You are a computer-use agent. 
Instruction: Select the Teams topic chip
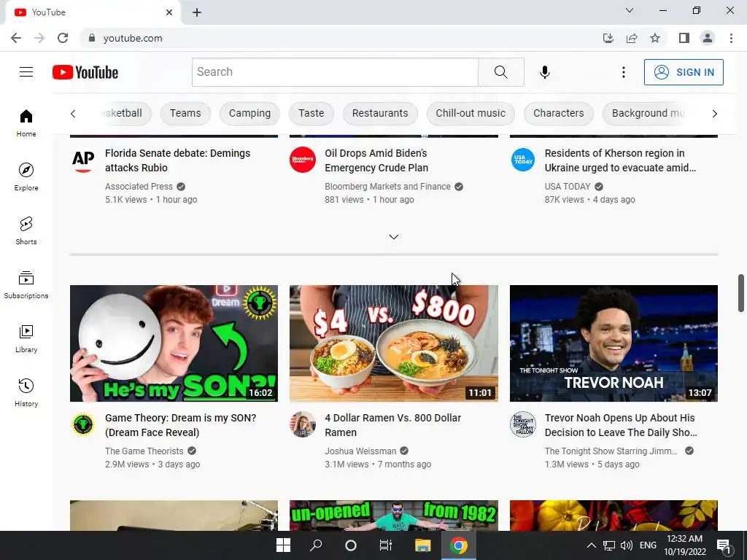pyautogui.click(x=185, y=113)
